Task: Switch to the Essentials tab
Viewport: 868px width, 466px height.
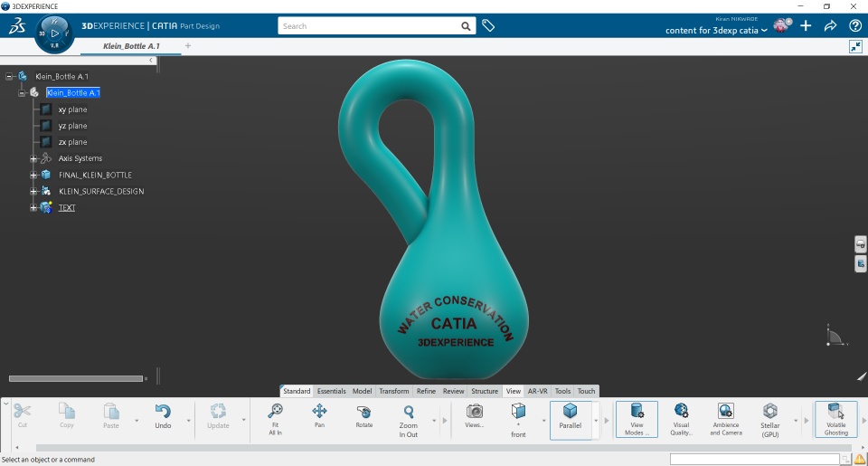Action: coord(331,391)
